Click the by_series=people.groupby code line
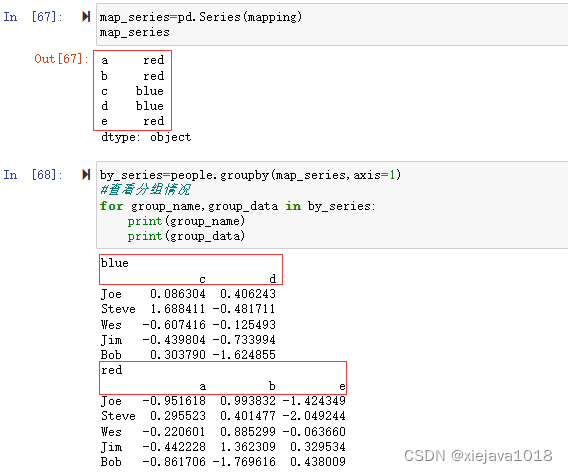Viewport: 568px width, 473px height. [x=250, y=175]
